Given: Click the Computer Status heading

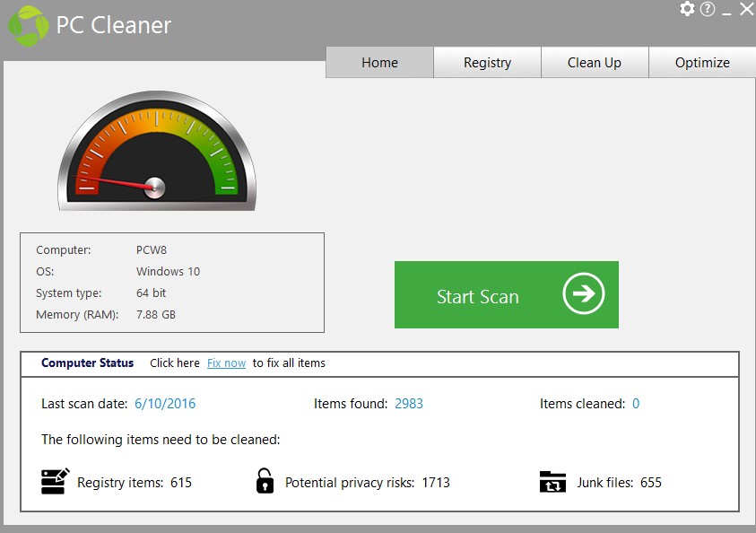Looking at the screenshot, I should (x=87, y=363).
